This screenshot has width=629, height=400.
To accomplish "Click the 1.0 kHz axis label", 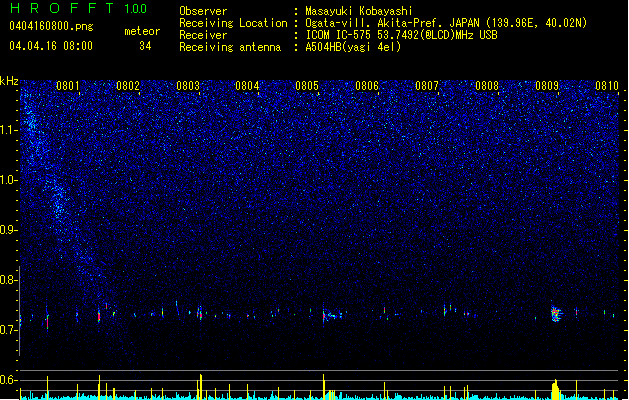I will 8,180.
